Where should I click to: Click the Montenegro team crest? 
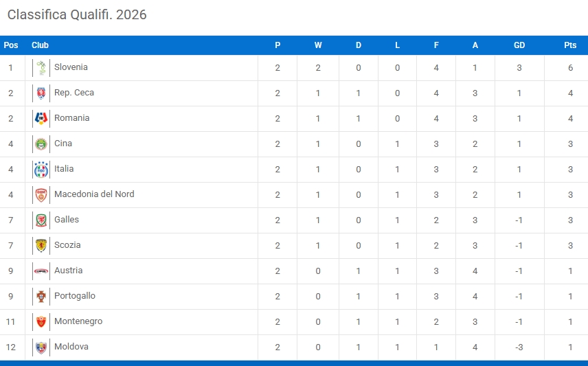tap(41, 322)
